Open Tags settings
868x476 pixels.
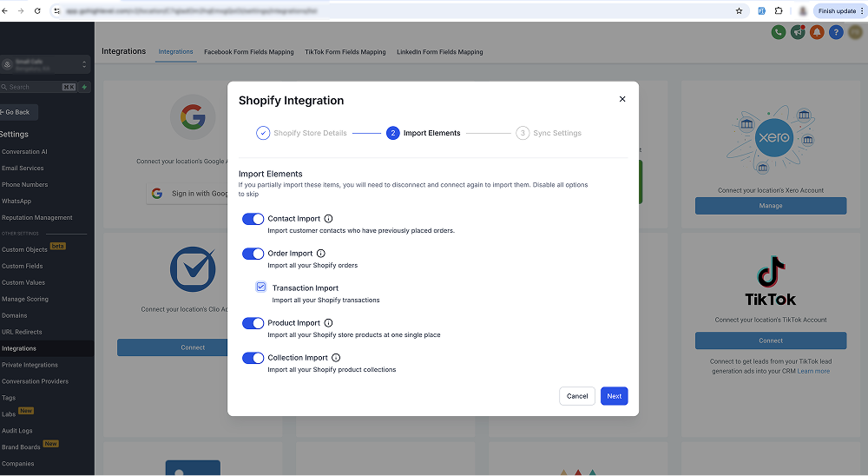[9, 398]
